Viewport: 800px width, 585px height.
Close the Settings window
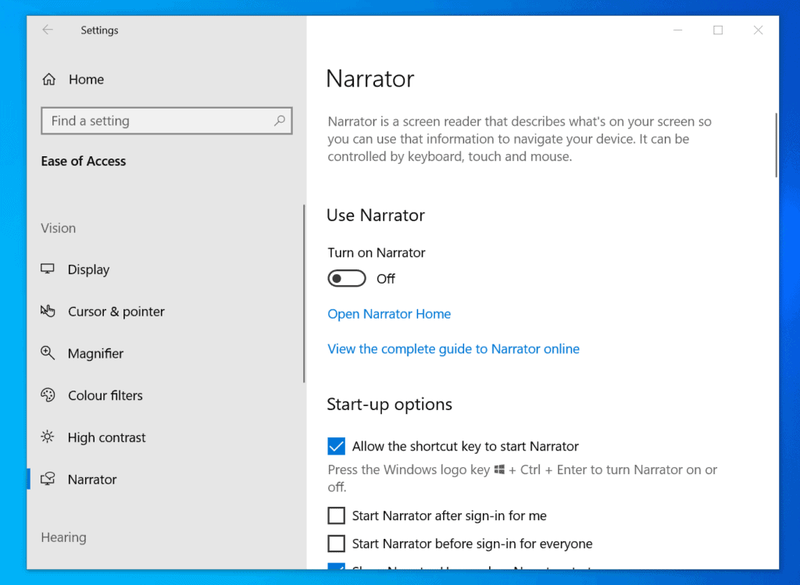[x=758, y=30]
